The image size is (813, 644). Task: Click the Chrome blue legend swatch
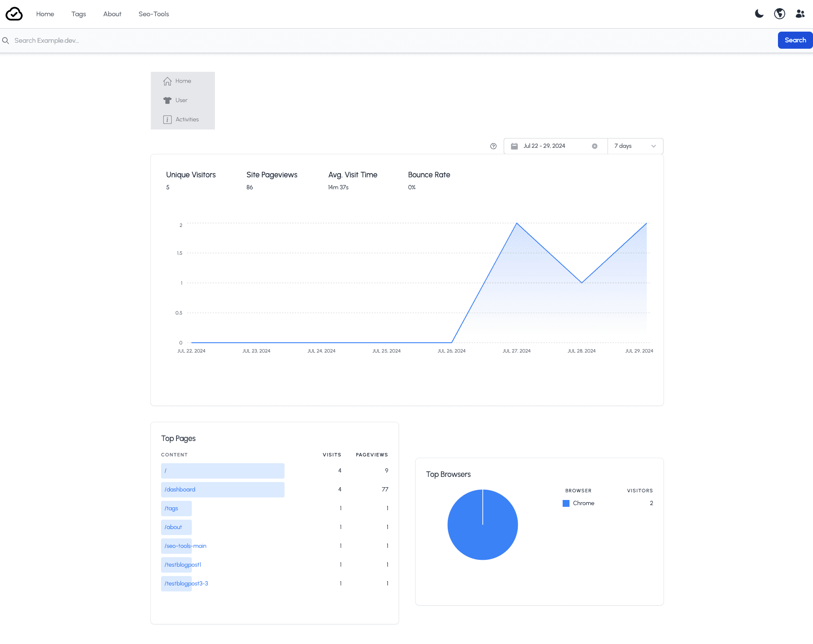coord(566,503)
